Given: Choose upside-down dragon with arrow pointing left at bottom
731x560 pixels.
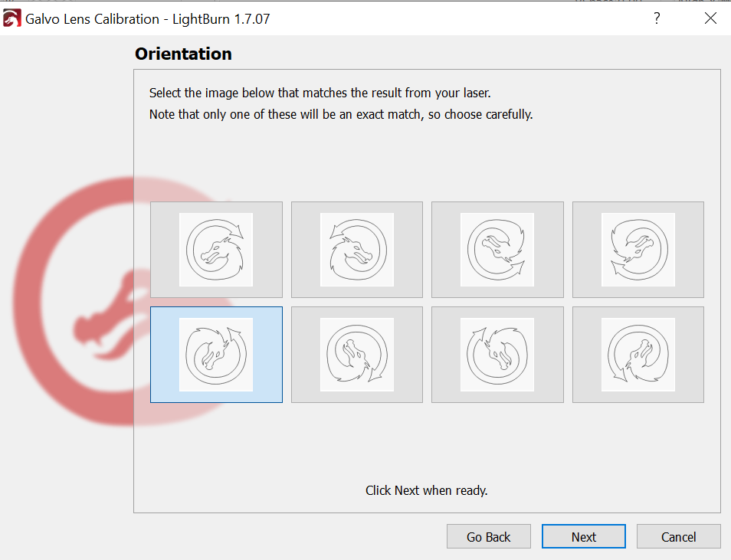Looking at the screenshot, I should click(x=638, y=250).
